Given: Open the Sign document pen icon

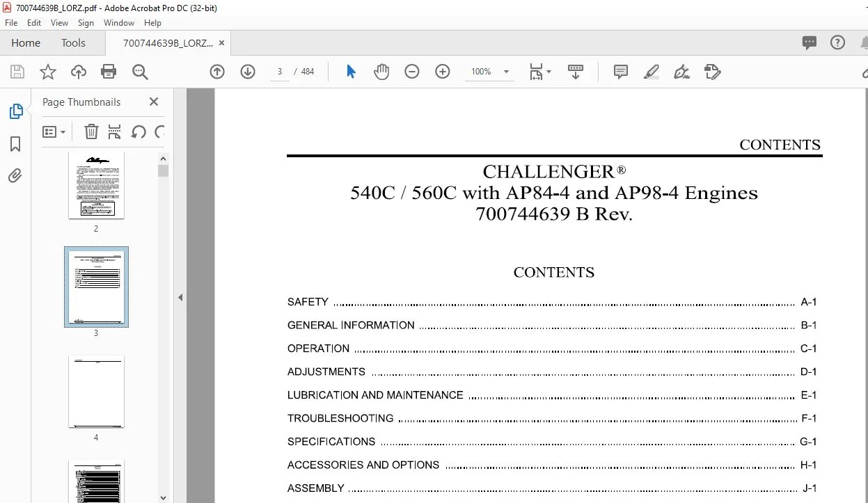Looking at the screenshot, I should 682,72.
